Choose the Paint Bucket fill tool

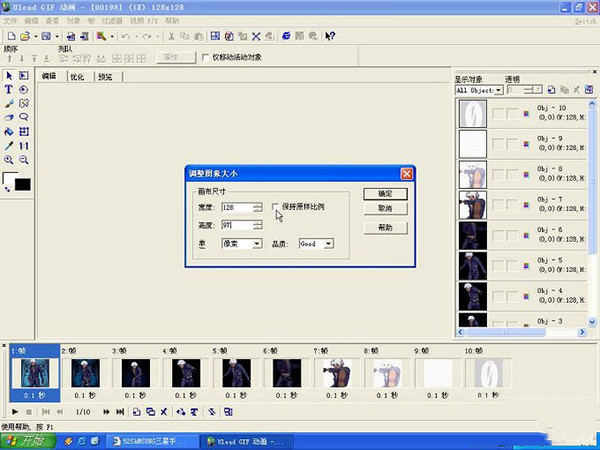(x=9, y=131)
